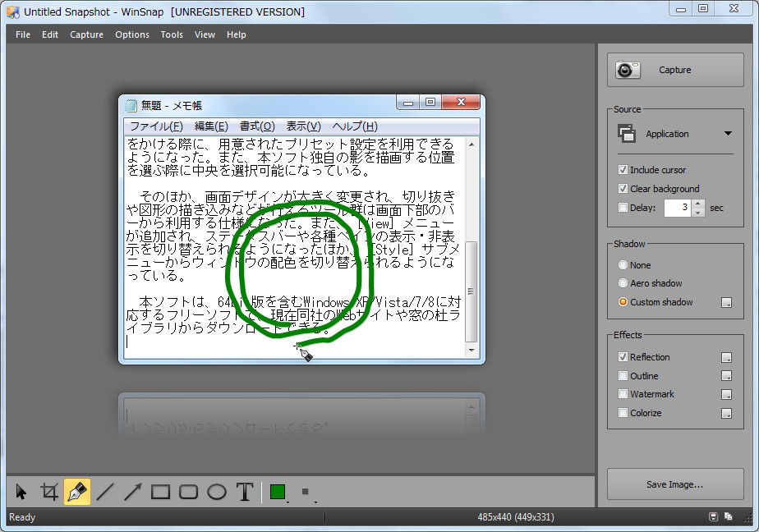Activate the crop tool
Image resolution: width=759 pixels, height=532 pixels.
point(49,491)
